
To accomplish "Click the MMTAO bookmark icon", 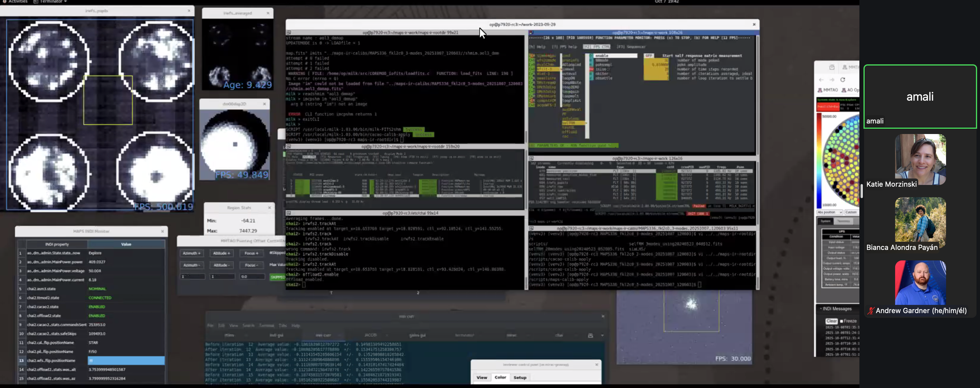I will pos(820,90).
